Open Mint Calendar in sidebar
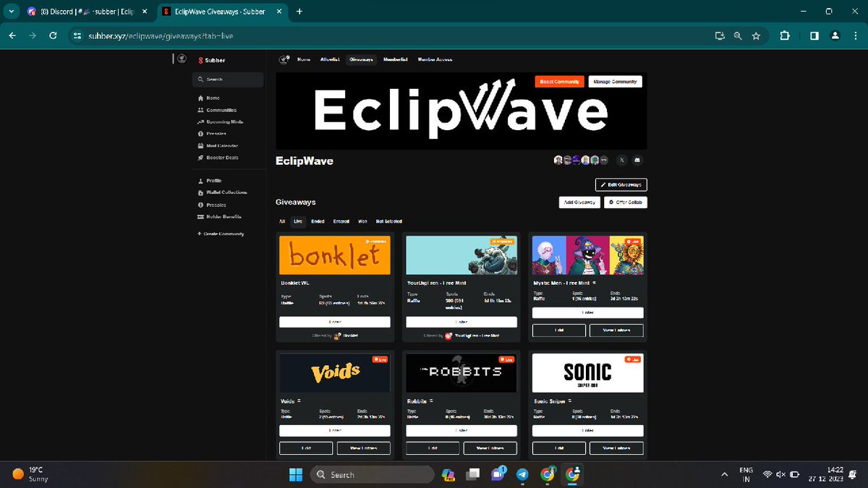The image size is (868, 488). [217, 145]
